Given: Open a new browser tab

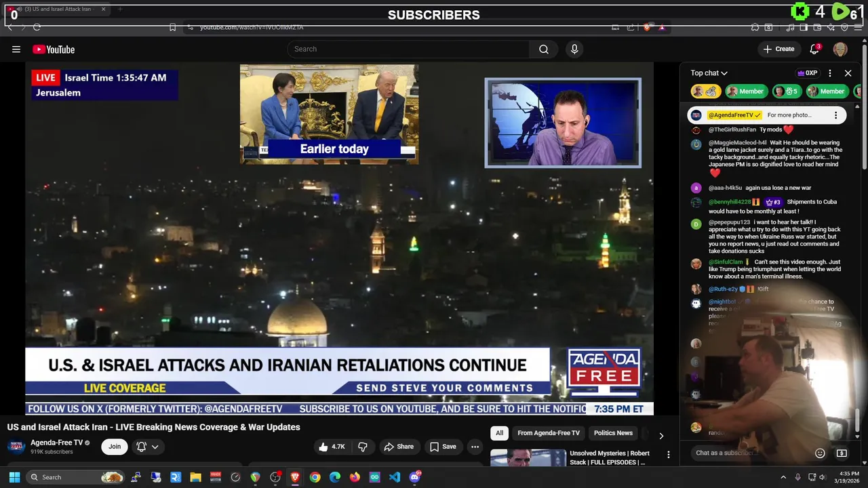Looking at the screenshot, I should (120, 9).
